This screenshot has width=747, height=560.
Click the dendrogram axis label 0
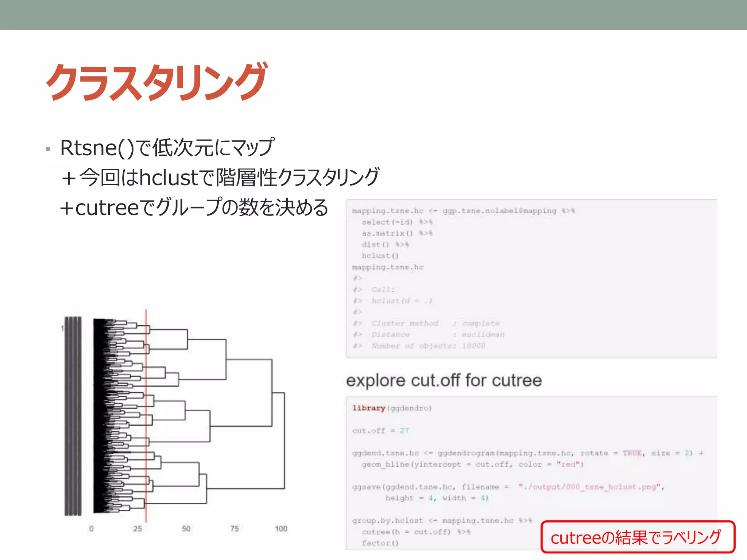[91, 529]
